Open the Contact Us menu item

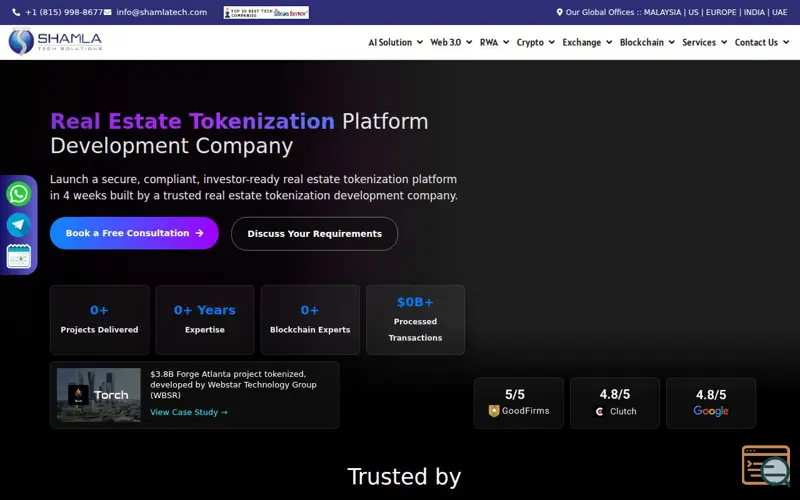[x=756, y=42]
